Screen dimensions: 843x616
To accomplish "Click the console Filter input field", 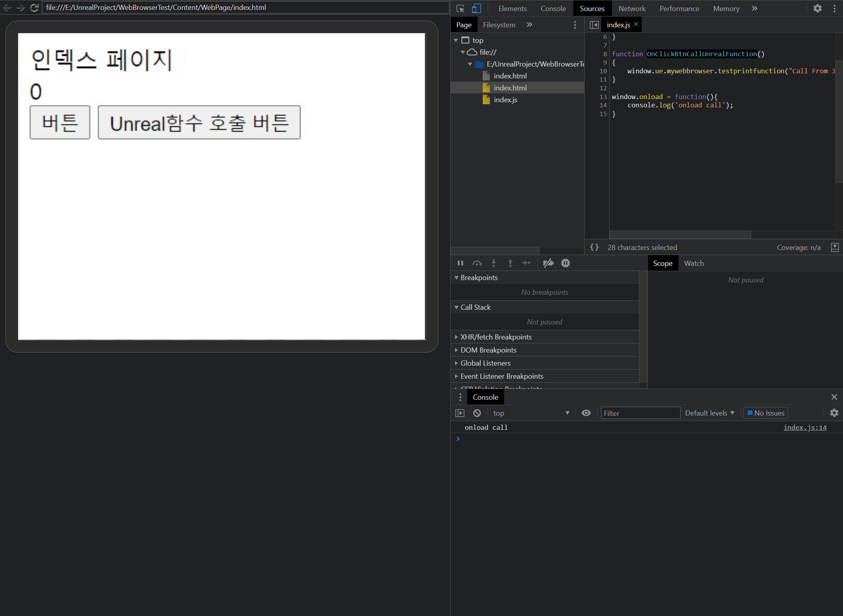I will tap(640, 413).
